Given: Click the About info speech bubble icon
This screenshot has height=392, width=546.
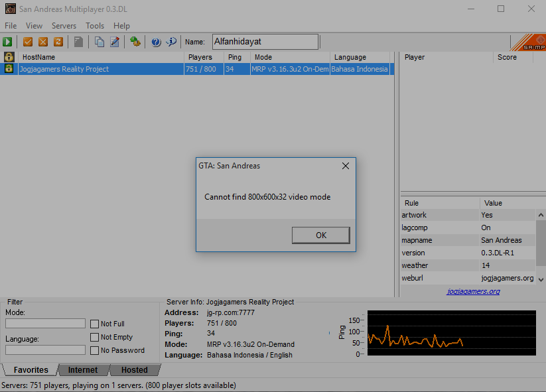Looking at the screenshot, I should click(x=171, y=42).
